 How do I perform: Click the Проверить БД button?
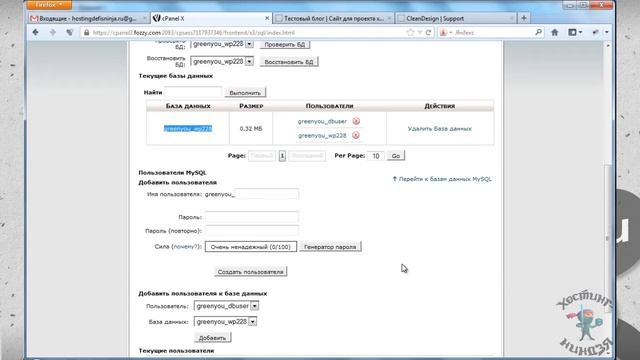point(285,44)
